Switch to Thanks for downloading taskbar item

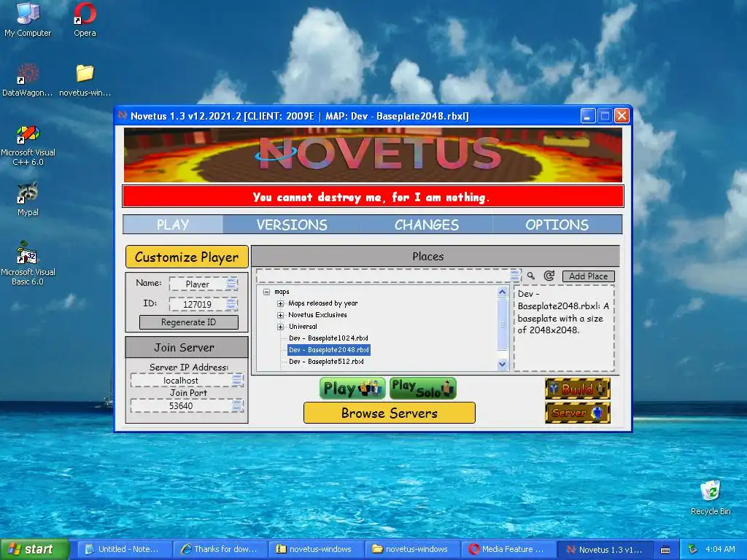click(x=220, y=550)
